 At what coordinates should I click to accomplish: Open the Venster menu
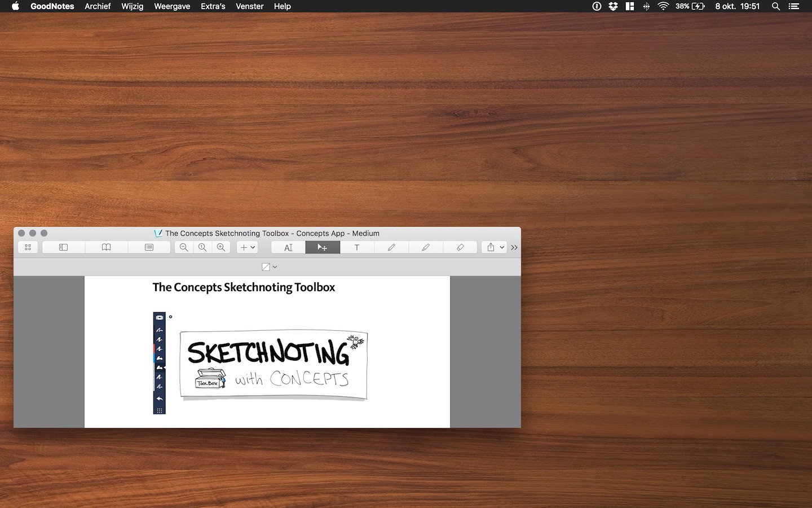pos(250,6)
